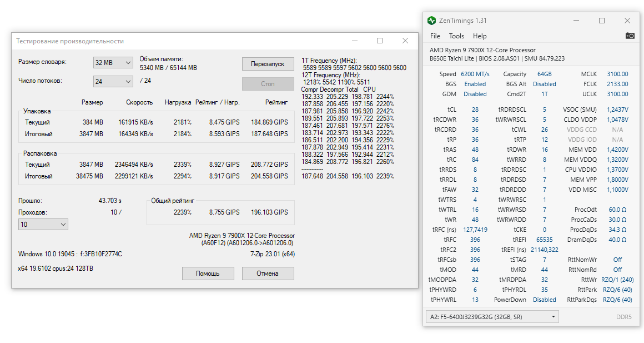Click the 12T Frequency values line

(336, 82)
